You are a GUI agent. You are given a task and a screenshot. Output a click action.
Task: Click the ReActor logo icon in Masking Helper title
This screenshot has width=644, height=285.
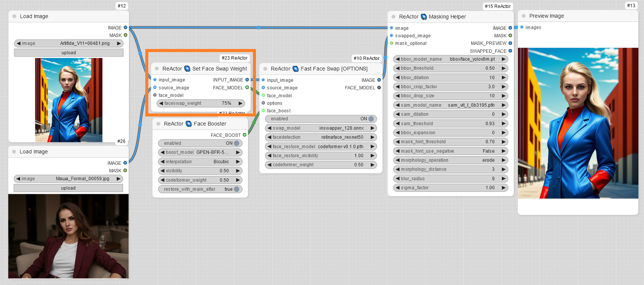click(423, 17)
